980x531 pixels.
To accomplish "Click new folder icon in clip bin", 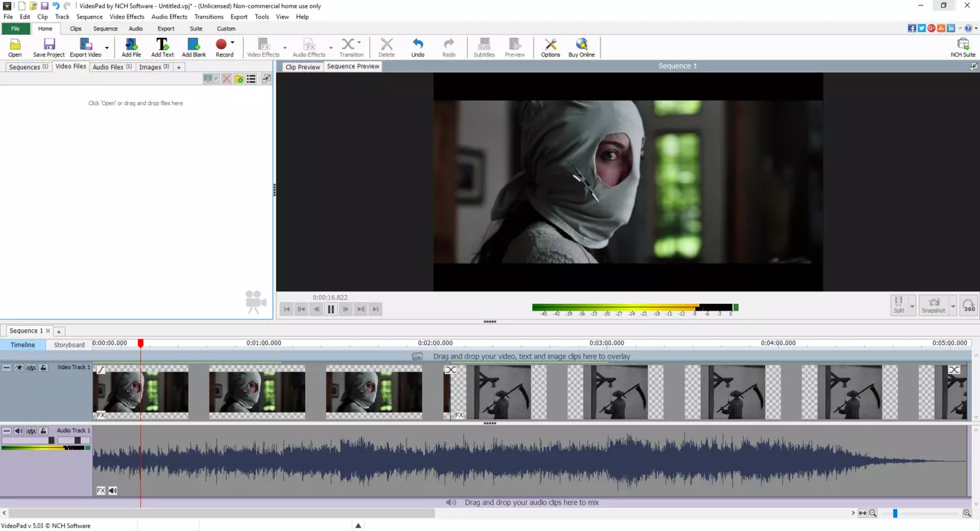I will [x=239, y=79].
